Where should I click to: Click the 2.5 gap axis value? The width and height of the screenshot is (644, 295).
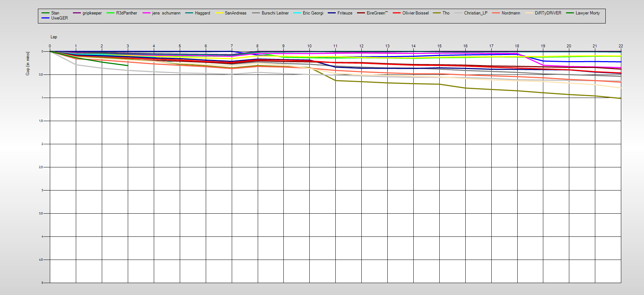[x=42, y=167]
